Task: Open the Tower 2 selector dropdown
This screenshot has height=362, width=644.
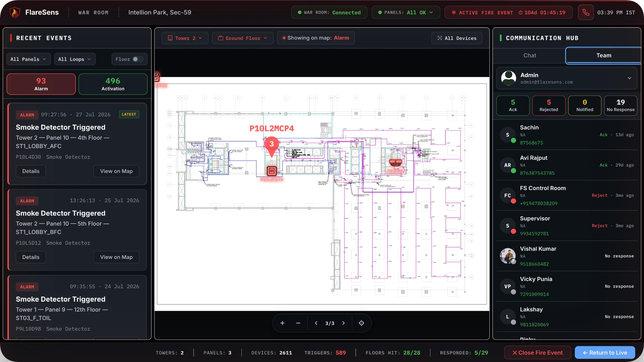Action: 185,38
